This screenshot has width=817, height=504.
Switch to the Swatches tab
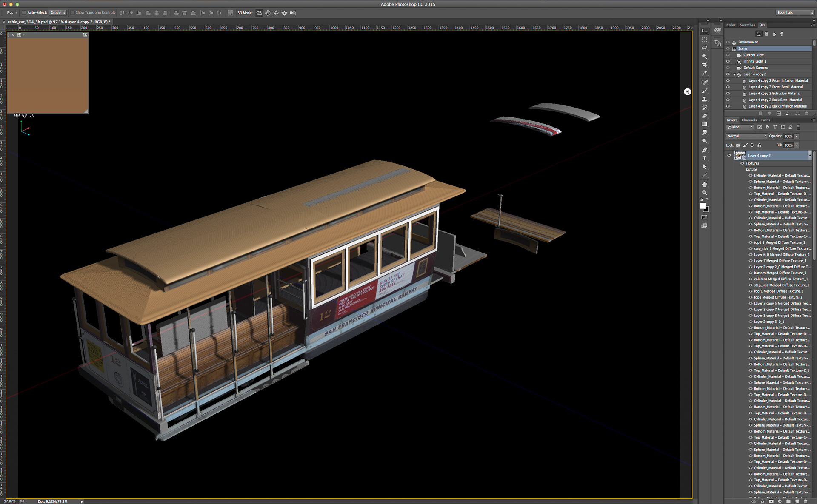(x=747, y=25)
